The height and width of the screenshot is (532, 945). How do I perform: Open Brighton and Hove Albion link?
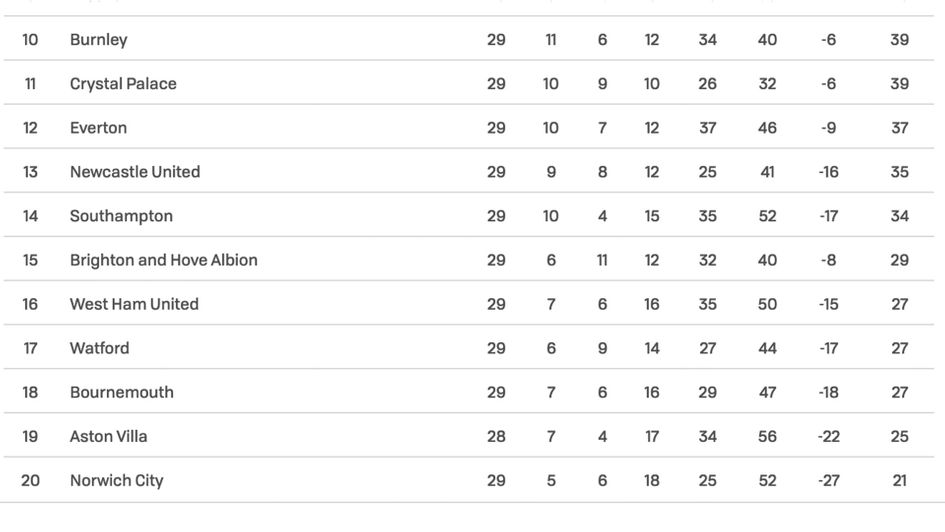(x=164, y=260)
